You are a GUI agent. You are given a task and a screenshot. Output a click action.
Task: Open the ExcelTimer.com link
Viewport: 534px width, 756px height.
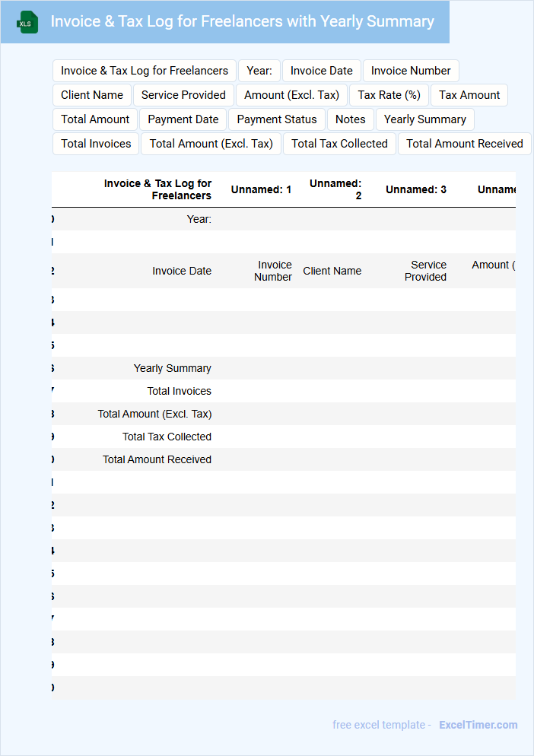point(478,725)
